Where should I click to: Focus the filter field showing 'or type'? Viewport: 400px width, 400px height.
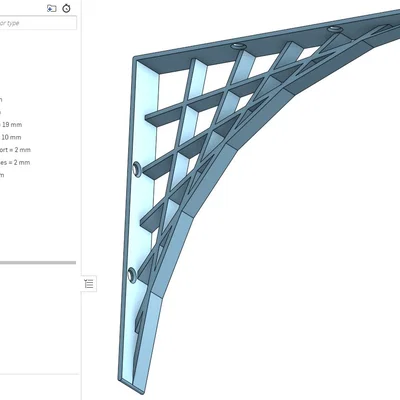pos(38,23)
